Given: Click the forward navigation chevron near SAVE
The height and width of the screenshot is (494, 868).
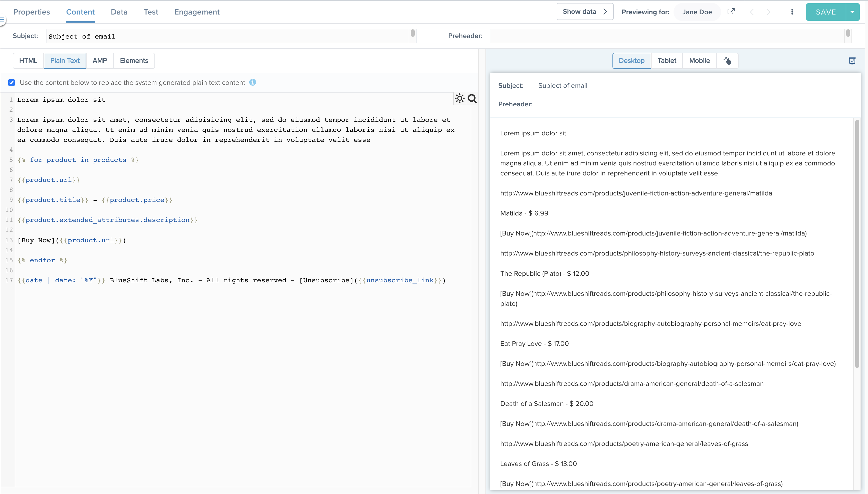Looking at the screenshot, I should coord(768,12).
